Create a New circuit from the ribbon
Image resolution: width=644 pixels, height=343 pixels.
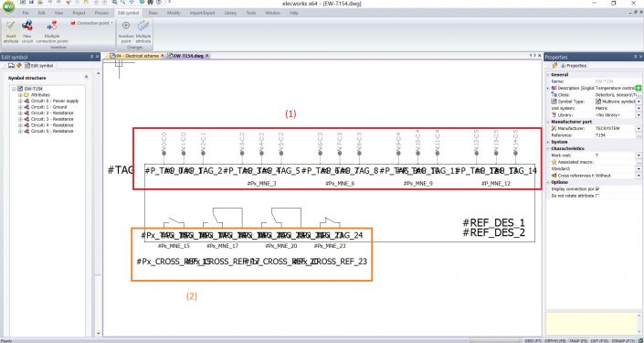pos(27,31)
